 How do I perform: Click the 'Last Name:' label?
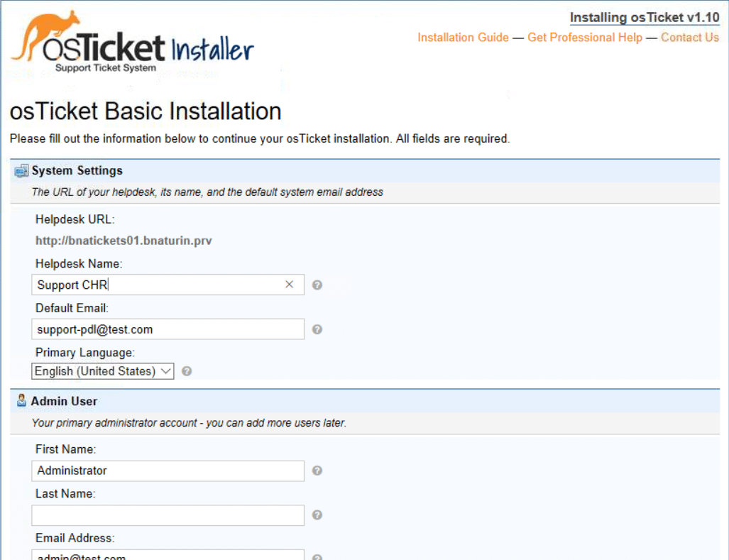[x=65, y=493]
